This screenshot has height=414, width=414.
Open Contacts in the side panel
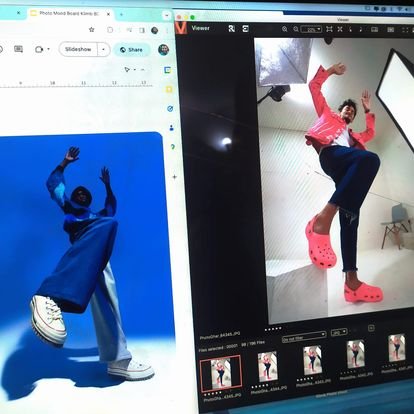coord(172,128)
